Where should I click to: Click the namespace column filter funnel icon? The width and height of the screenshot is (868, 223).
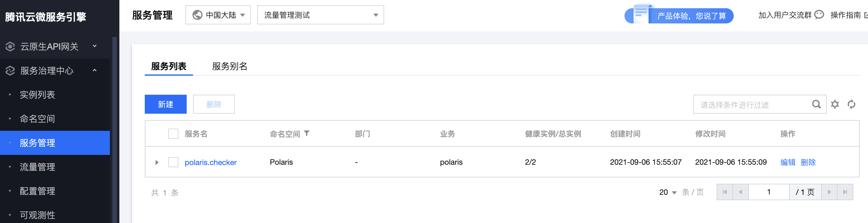click(x=306, y=134)
